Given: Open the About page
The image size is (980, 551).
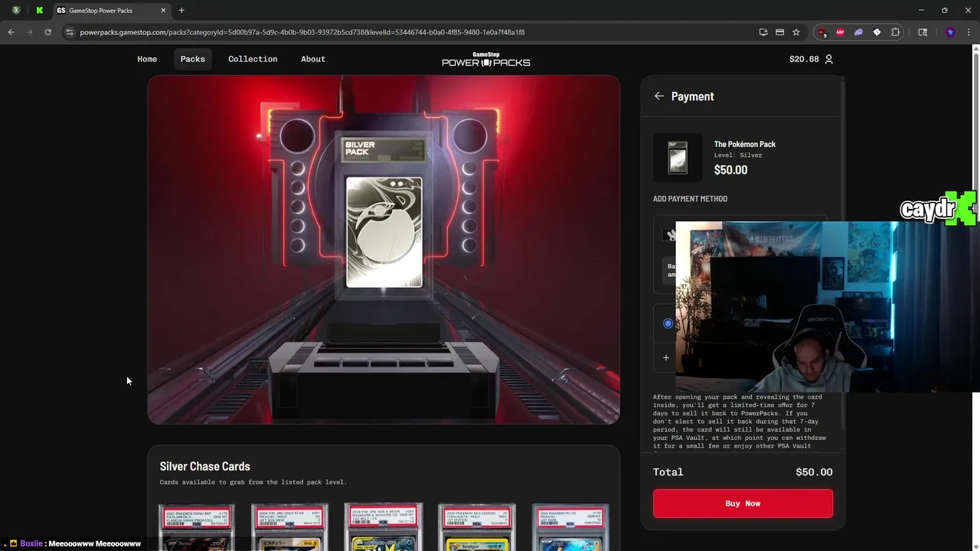Looking at the screenshot, I should coord(313,59).
